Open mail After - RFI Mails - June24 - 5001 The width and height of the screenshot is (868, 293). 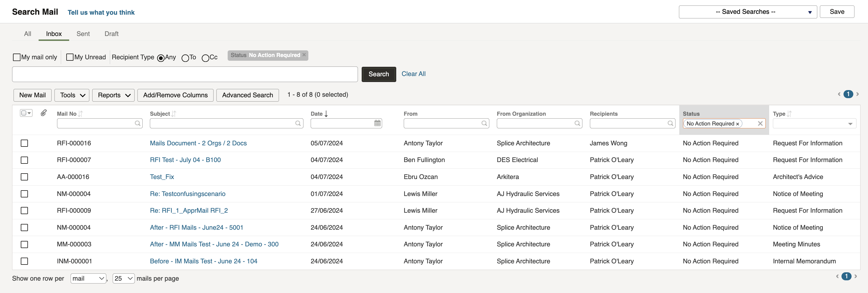coord(197,228)
